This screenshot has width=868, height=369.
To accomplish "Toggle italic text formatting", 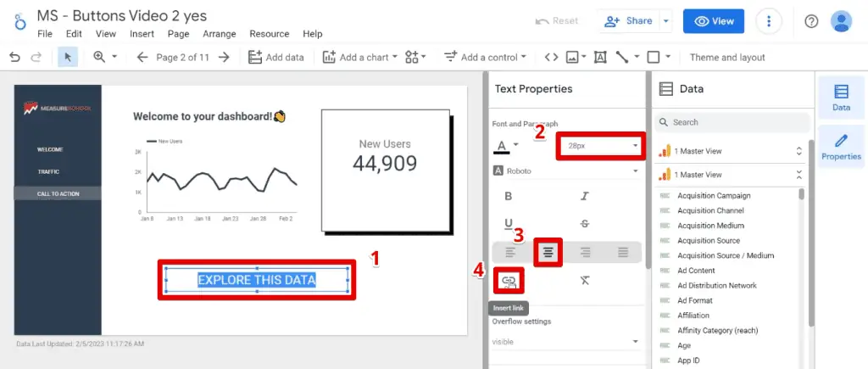I will (x=585, y=196).
